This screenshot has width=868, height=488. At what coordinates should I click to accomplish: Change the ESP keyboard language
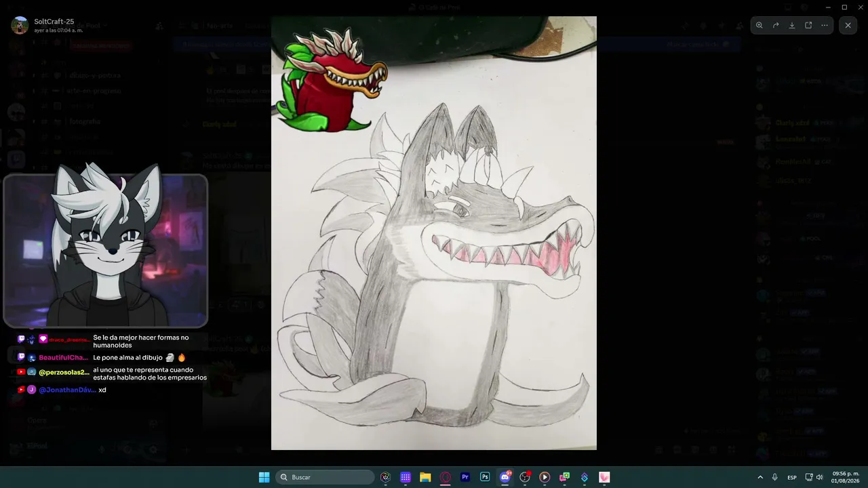tap(792, 477)
